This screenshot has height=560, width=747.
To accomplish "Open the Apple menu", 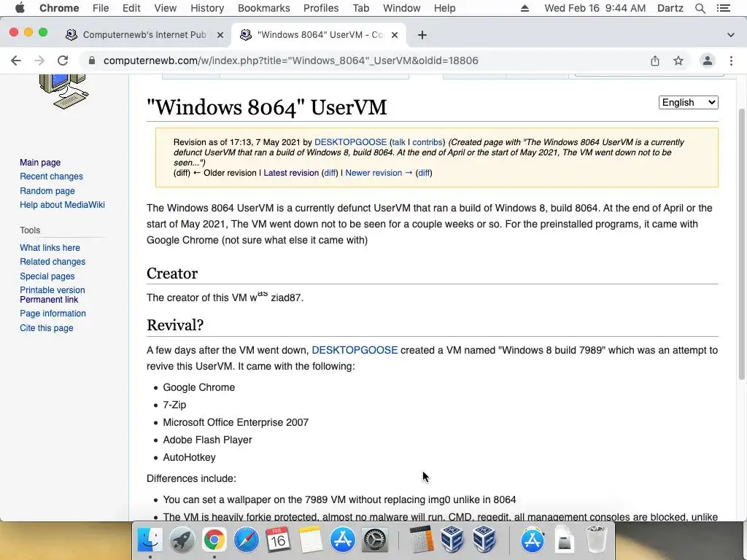I will pyautogui.click(x=20, y=8).
